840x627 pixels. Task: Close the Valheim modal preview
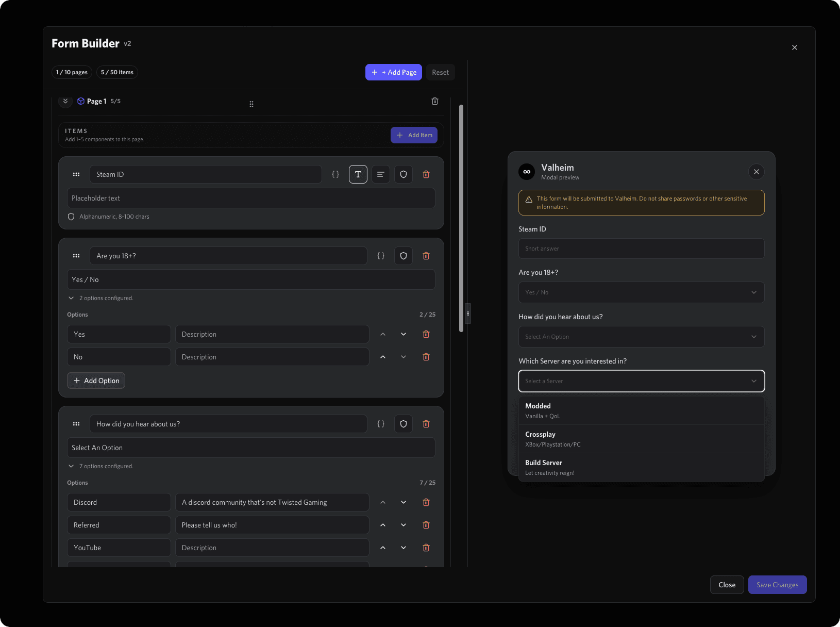pyautogui.click(x=757, y=172)
